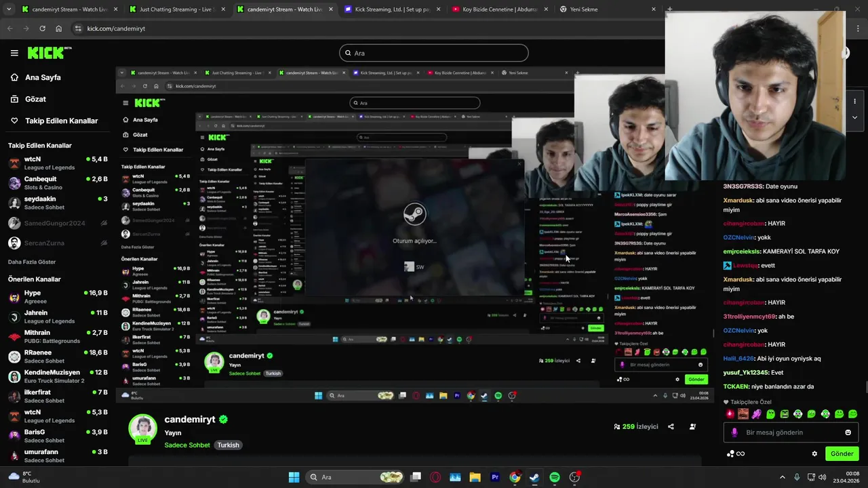This screenshot has width=868, height=488.
Task: Open offline SamedGungor2024 channel
Action: pyautogui.click(x=58, y=223)
